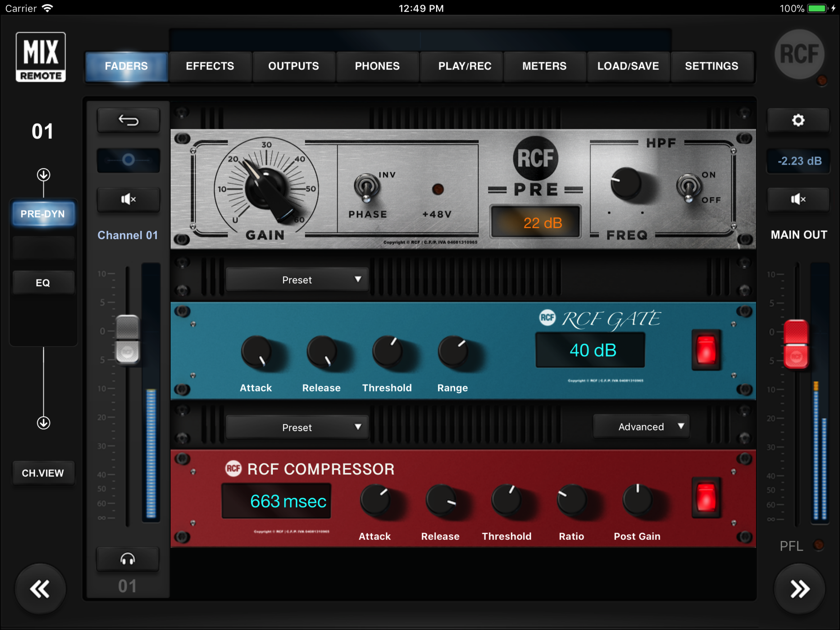Image resolution: width=840 pixels, height=630 pixels.
Task: Click the Compressor Threshold knob
Action: [507, 500]
